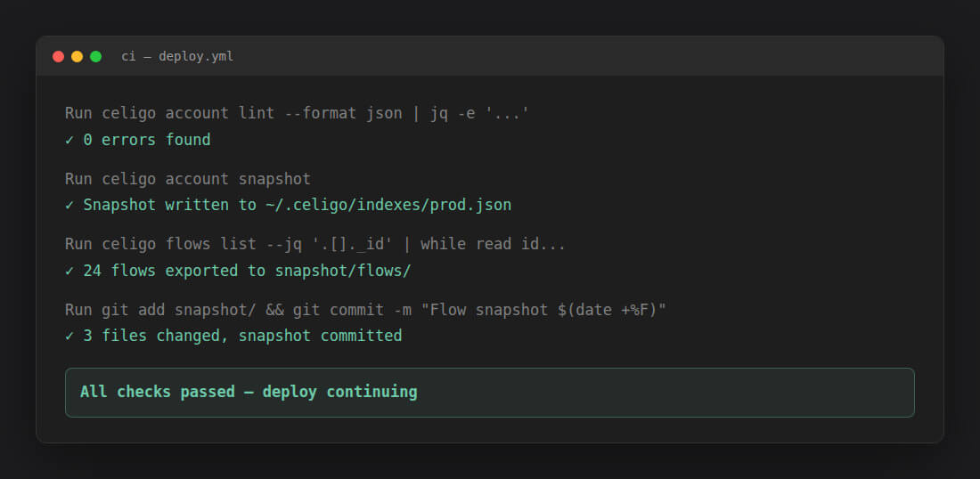Select the 'Run celigo account lint' command line
This screenshot has width=980, height=479.
point(297,114)
